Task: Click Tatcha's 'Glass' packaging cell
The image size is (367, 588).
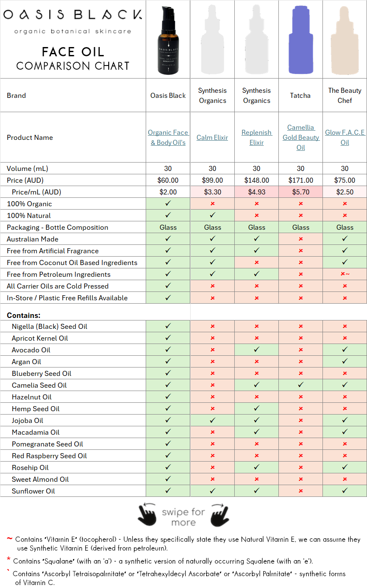Action: click(x=301, y=227)
